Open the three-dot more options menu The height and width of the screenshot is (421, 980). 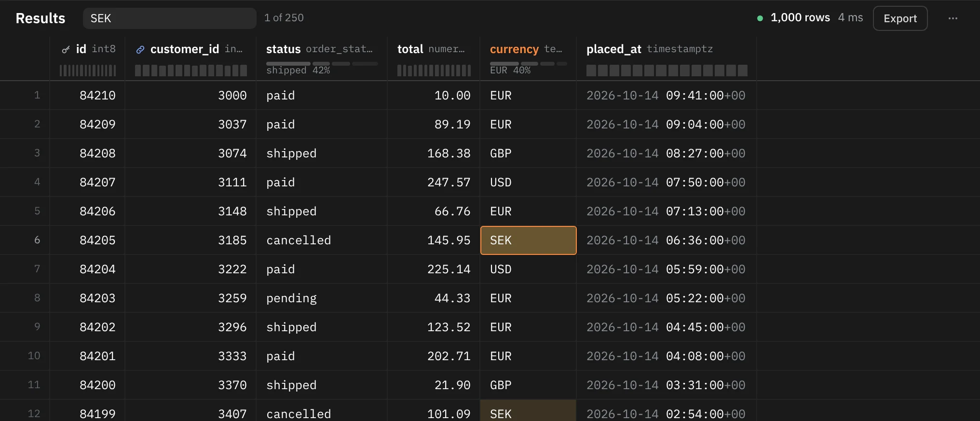pyautogui.click(x=953, y=18)
